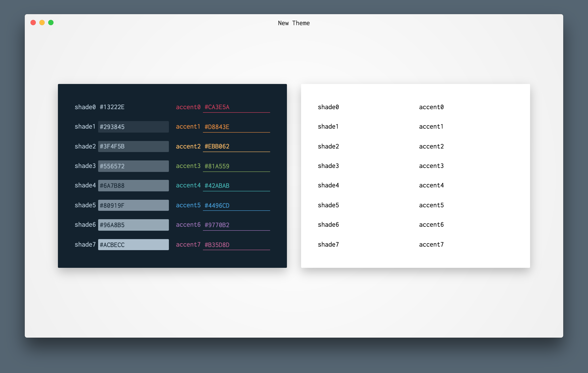Click the accent4 teal input #42ABAB
This screenshot has height=373, width=588.
click(236, 186)
